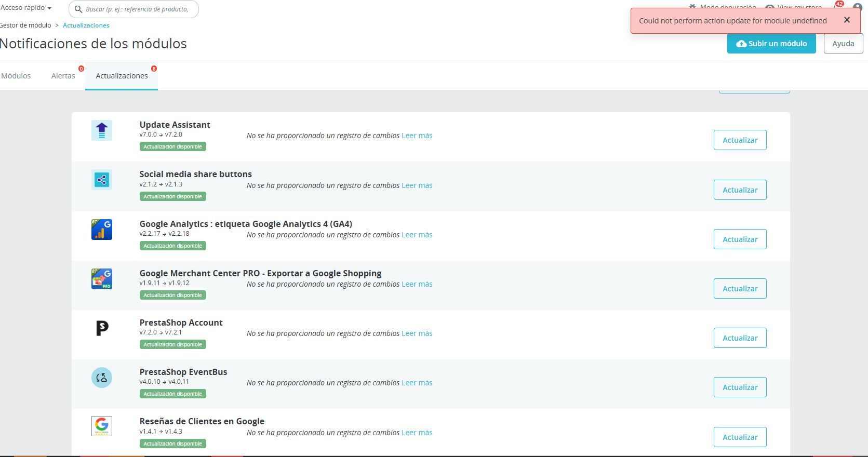The image size is (868, 457).
Task: Click the PrestaShop Account logo icon
Action: point(102,328)
